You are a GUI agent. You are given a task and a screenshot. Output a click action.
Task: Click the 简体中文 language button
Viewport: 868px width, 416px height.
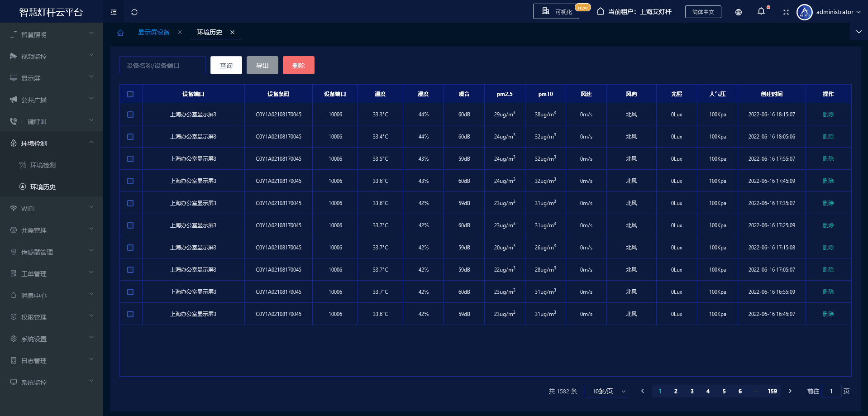point(703,12)
